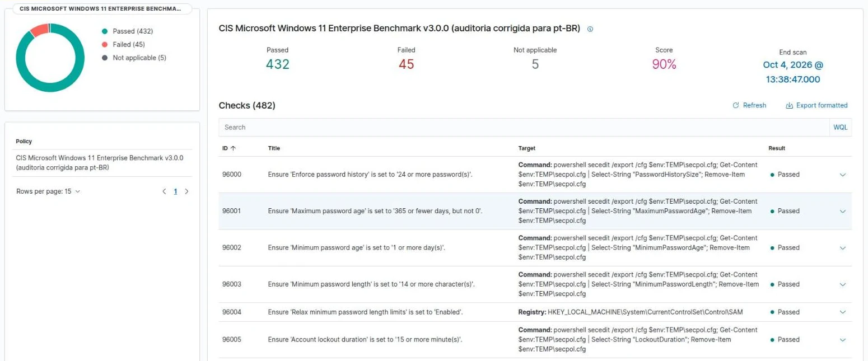The width and height of the screenshot is (868, 361).
Task: Toggle Failed (45) legend item
Action: pyautogui.click(x=124, y=44)
